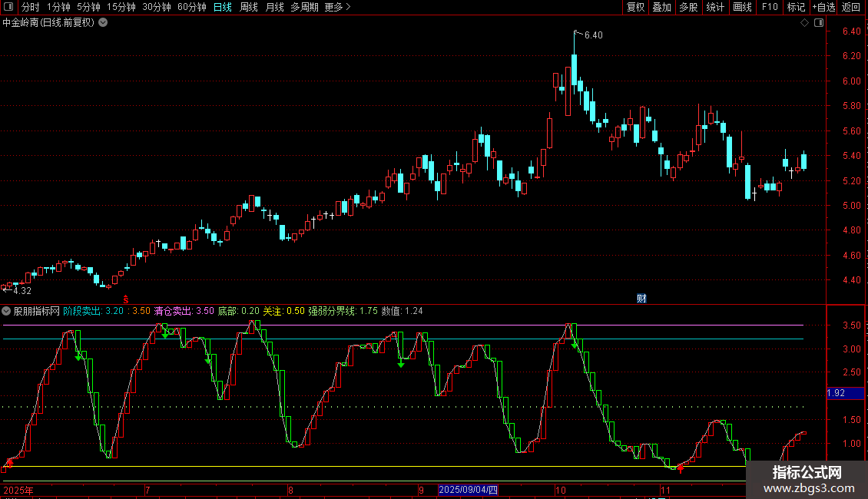Click the 6.00 price axis label

(851, 81)
